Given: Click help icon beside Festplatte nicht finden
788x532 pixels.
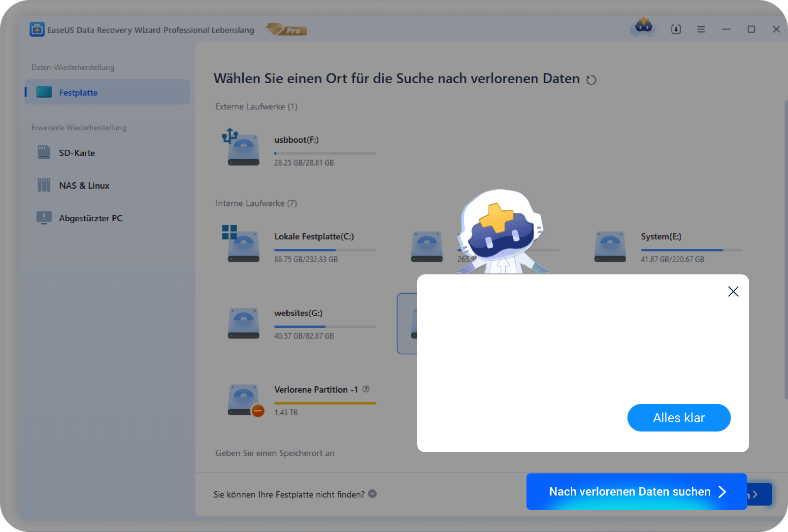Looking at the screenshot, I should tap(372, 494).
